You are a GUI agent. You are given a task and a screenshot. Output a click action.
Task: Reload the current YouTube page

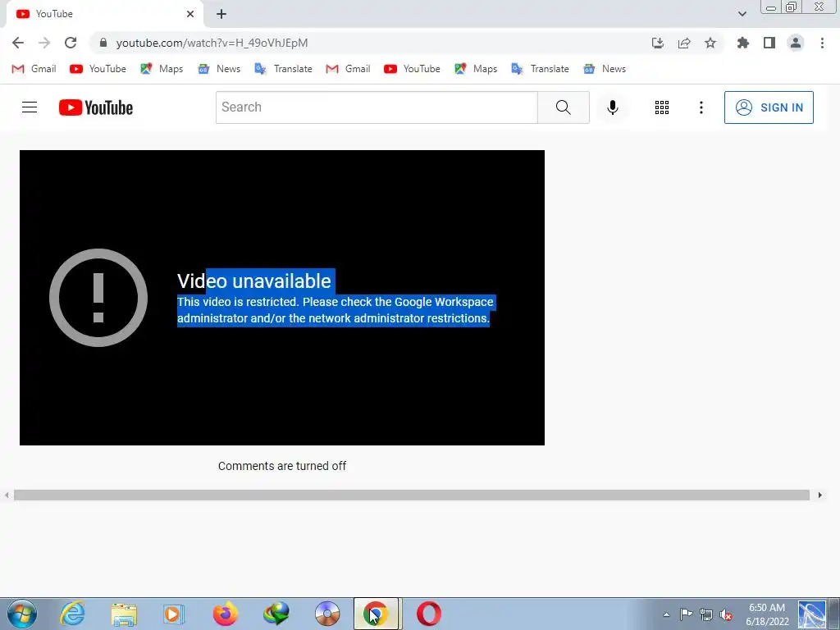point(71,43)
